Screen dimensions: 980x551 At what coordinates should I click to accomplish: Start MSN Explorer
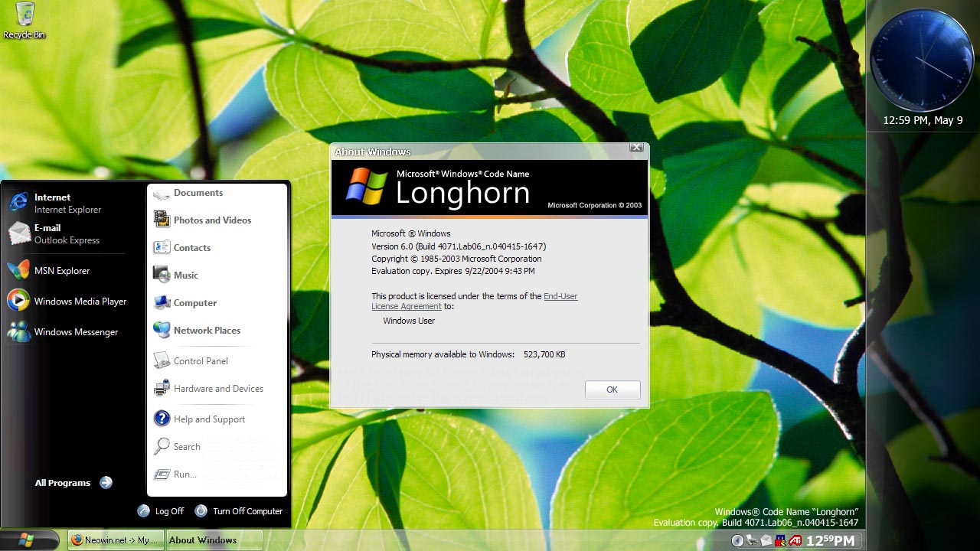click(61, 270)
